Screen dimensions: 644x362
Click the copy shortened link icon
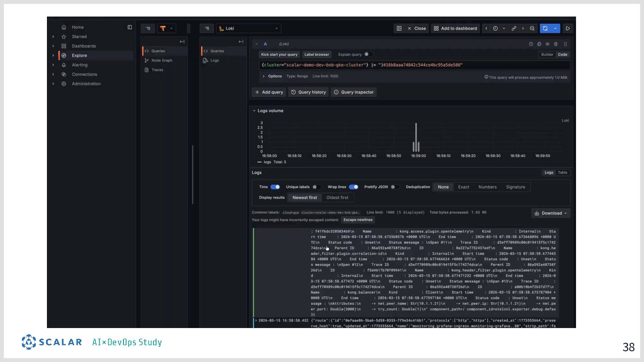pyautogui.click(x=514, y=29)
